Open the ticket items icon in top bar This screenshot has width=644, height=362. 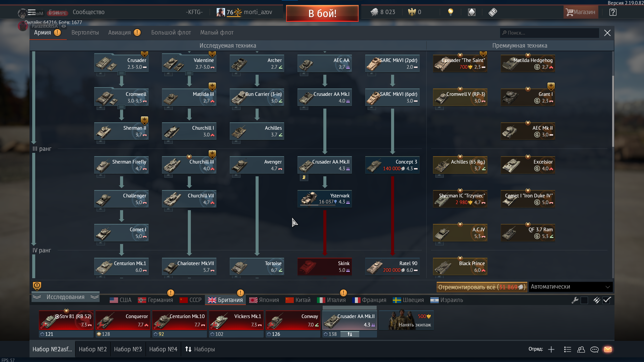coord(493,12)
